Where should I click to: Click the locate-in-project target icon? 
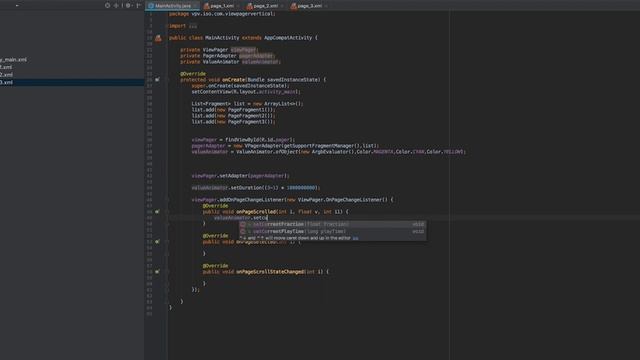pyautogui.click(x=107, y=6)
